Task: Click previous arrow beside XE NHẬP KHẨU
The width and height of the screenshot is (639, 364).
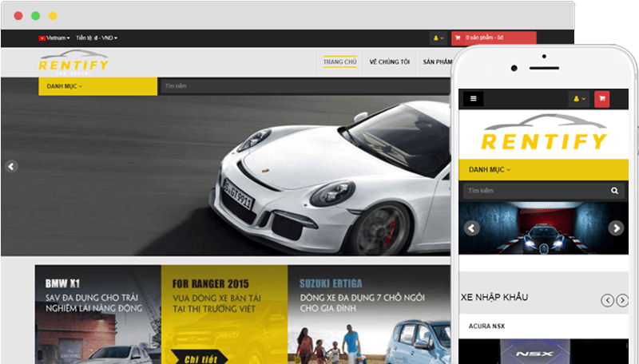Action: [607, 300]
